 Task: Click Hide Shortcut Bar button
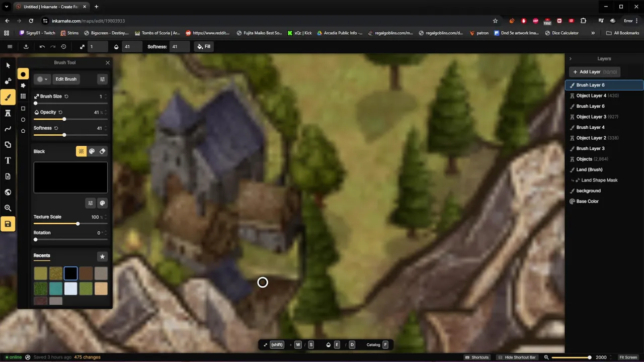click(x=517, y=357)
